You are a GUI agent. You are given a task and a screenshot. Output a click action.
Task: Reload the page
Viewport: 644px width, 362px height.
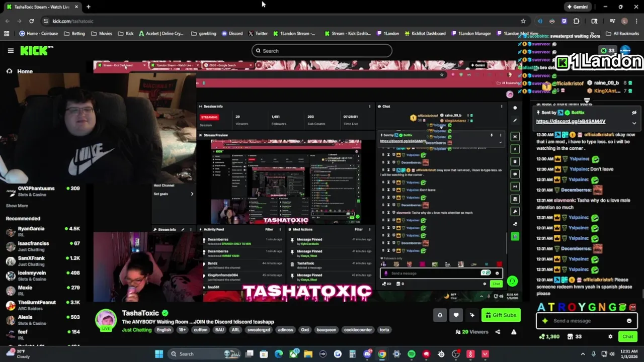coord(31,21)
